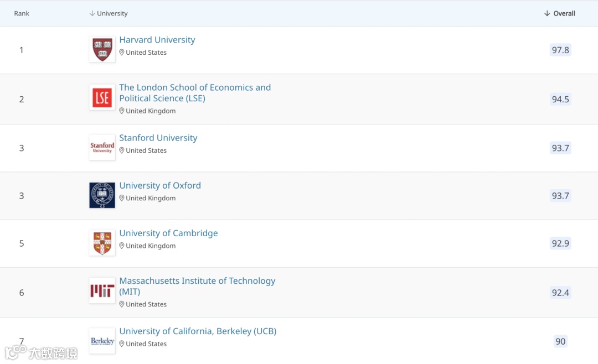Click the University of Cambridge shield logo
598x364 pixels.
tap(102, 243)
